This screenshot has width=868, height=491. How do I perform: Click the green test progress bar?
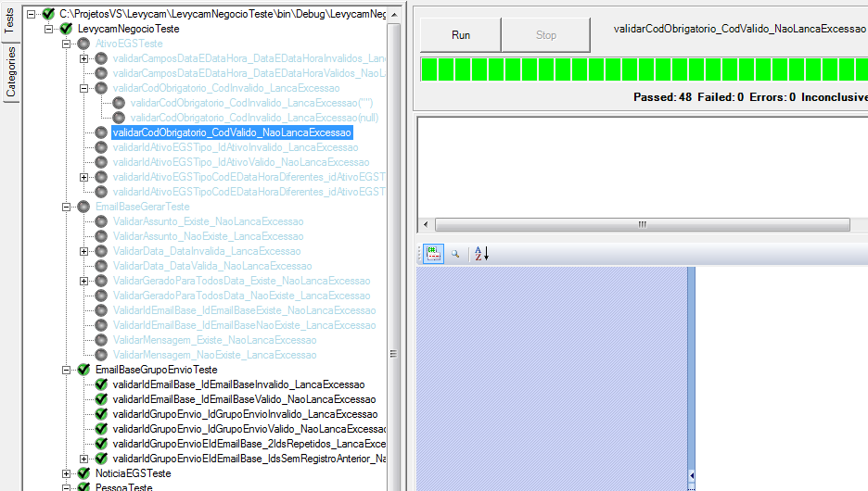[x=644, y=69]
